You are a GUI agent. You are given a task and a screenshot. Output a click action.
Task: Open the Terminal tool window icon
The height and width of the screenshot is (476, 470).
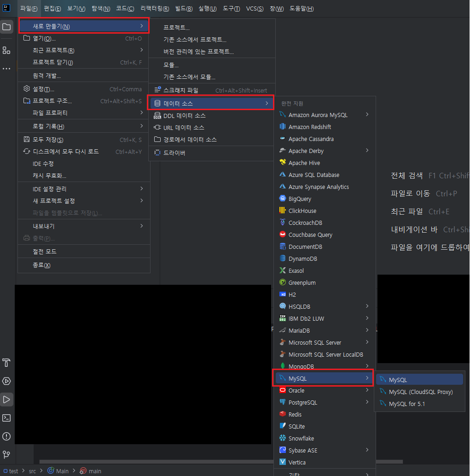[6, 418]
